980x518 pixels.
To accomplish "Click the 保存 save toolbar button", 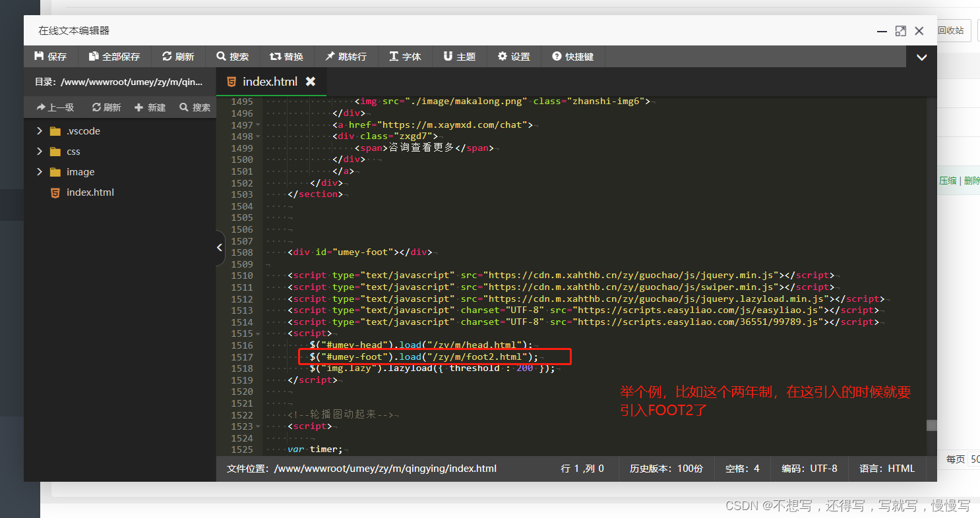I will pos(51,57).
